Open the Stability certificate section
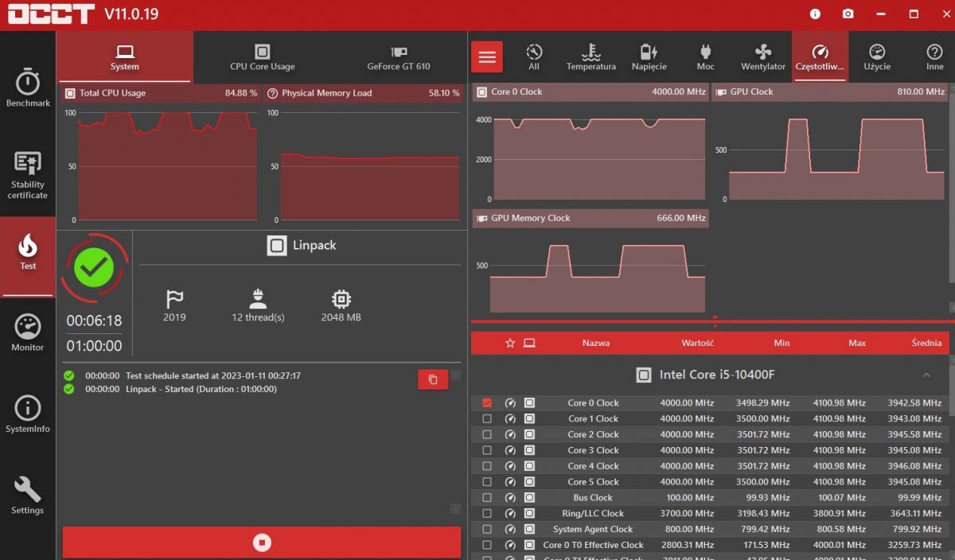Viewport: 955px width, 560px height. 28,176
